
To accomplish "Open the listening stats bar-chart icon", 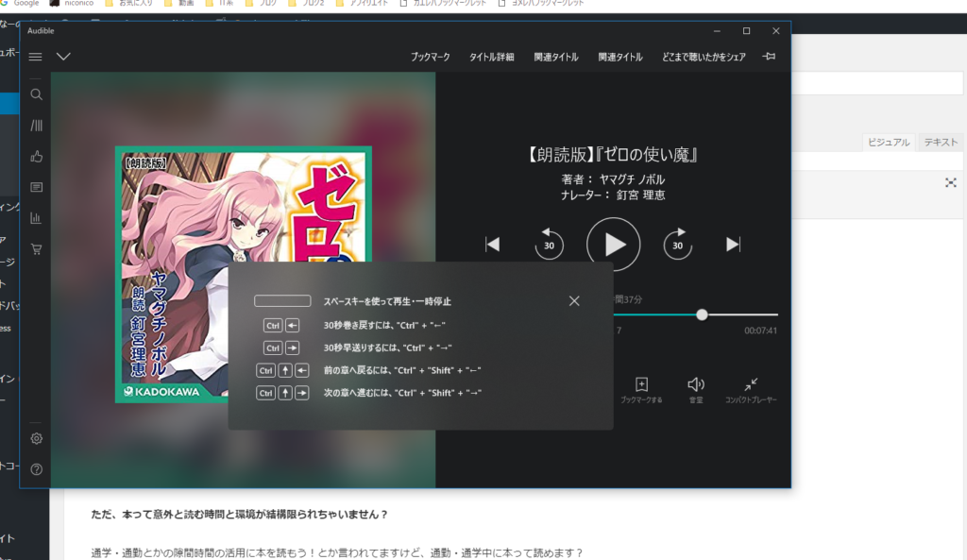I will click(37, 218).
